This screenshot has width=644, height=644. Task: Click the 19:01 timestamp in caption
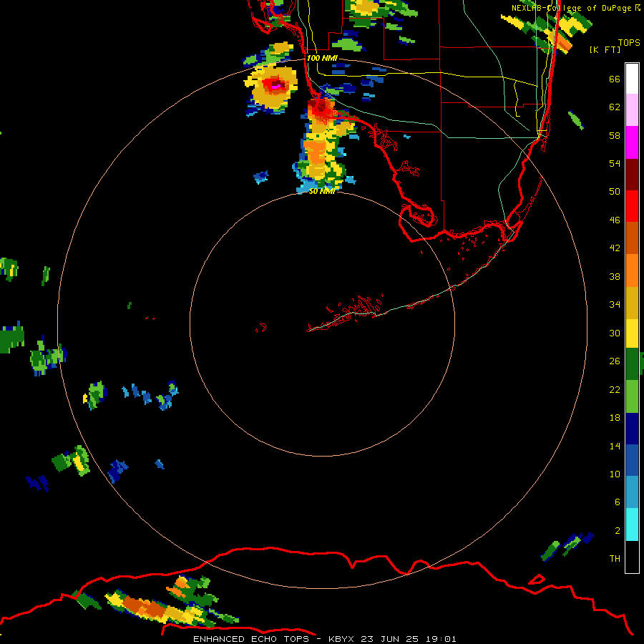point(441,639)
